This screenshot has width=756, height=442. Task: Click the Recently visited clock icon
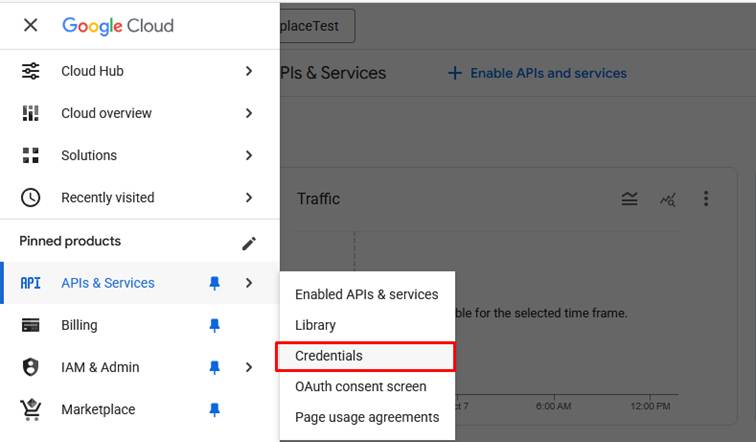31,197
